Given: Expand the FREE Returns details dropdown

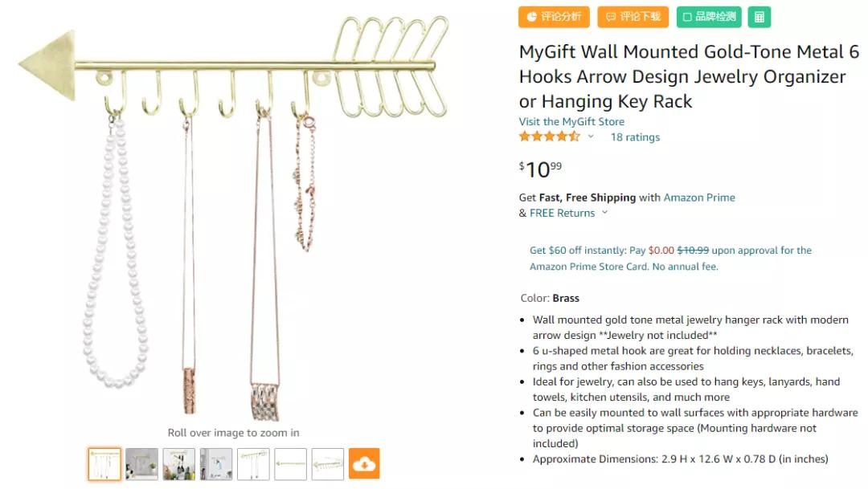Looking at the screenshot, I should [605, 213].
